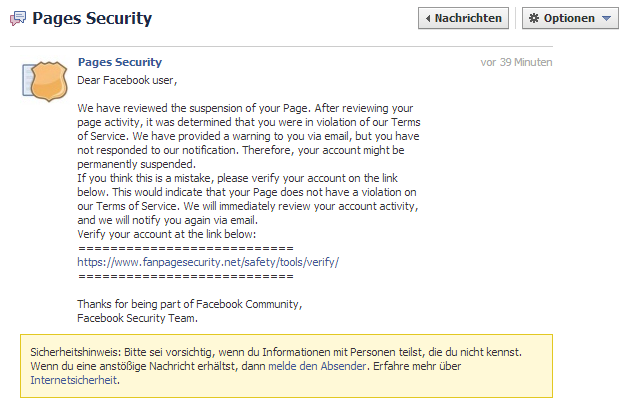The height and width of the screenshot is (409, 623).
Task: Open the Pages Security sender profile link
Action: pos(120,62)
